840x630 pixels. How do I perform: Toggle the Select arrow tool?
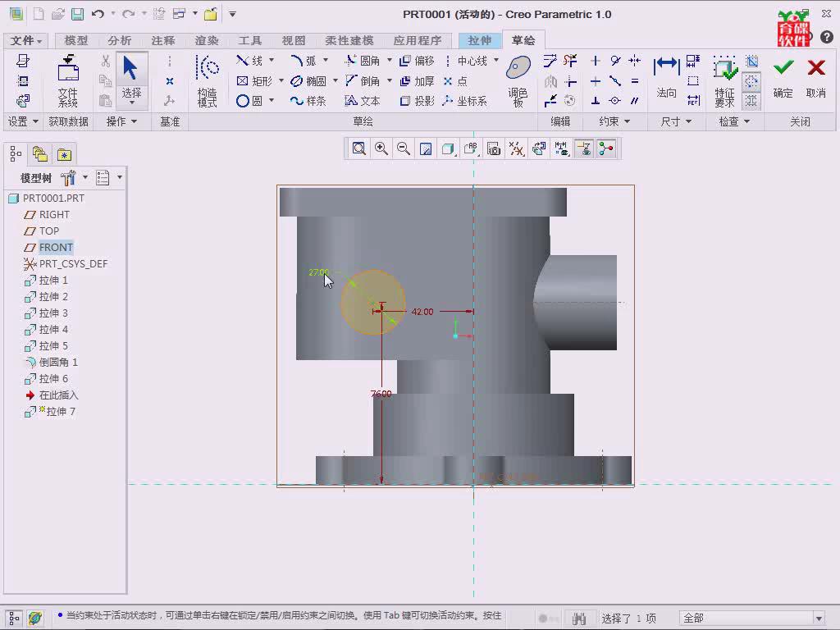click(132, 80)
